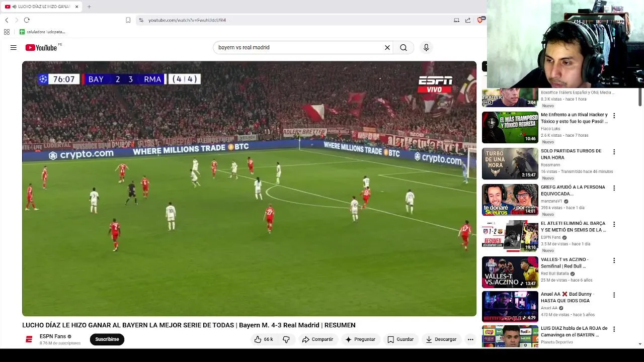The height and width of the screenshot is (362, 644).
Task: Click the Red Bull Batalla channel name
Action: coord(555,274)
